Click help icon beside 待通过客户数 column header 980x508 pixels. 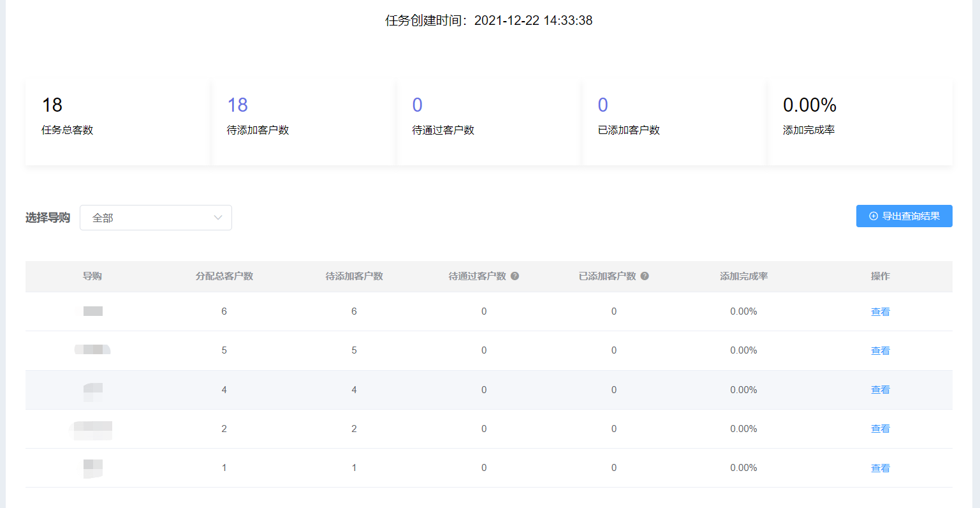(x=515, y=276)
